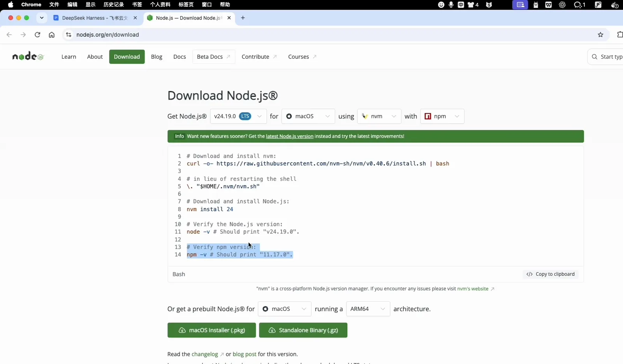Go to the Learn nav item
623x364 pixels.
pos(69,57)
